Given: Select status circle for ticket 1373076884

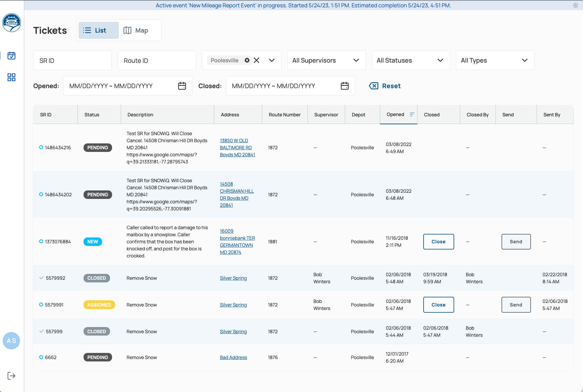Looking at the screenshot, I should 41,242.
